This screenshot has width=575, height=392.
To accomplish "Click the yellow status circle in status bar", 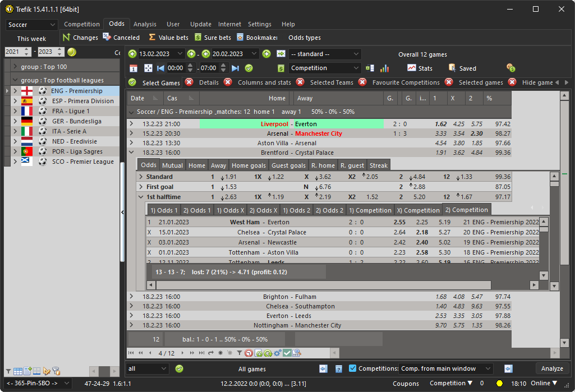I will click(499, 384).
